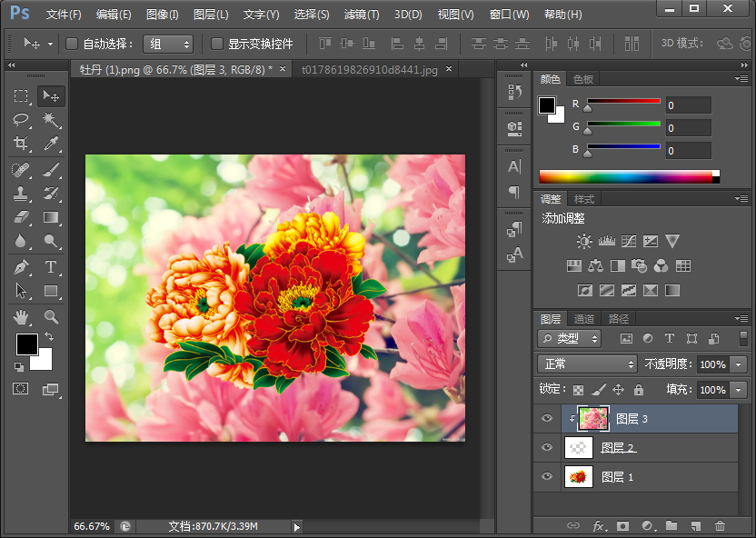Change the screen mode
Image resolution: width=756 pixels, height=538 pixels.
[51, 389]
